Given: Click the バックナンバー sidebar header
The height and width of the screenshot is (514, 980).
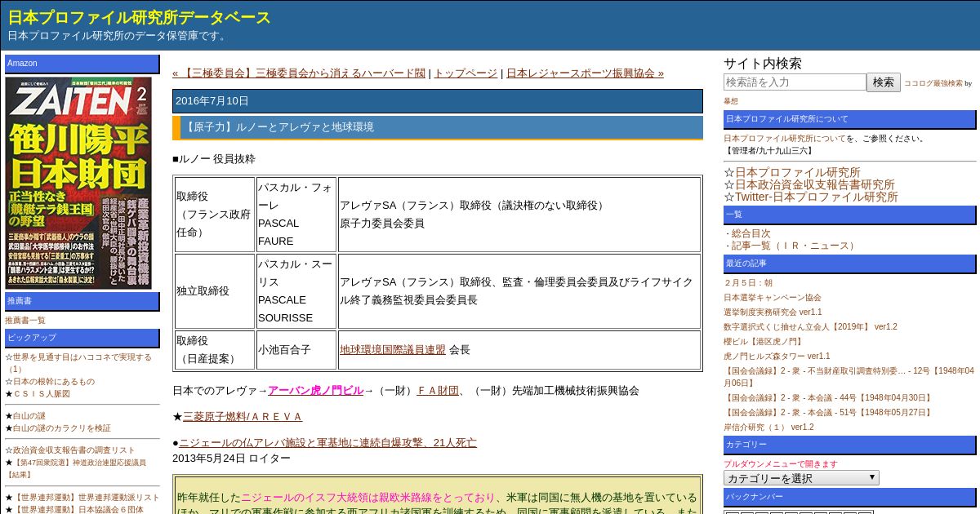Looking at the screenshot, I should point(850,497).
